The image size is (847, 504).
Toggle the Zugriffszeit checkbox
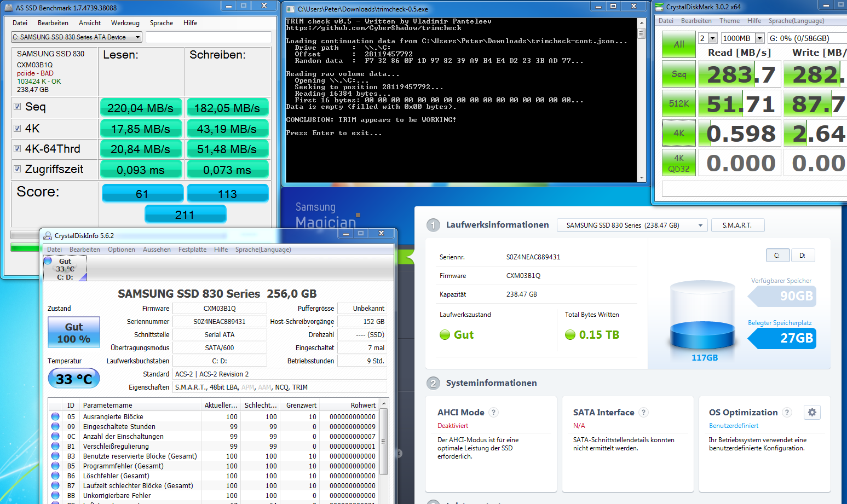click(18, 169)
